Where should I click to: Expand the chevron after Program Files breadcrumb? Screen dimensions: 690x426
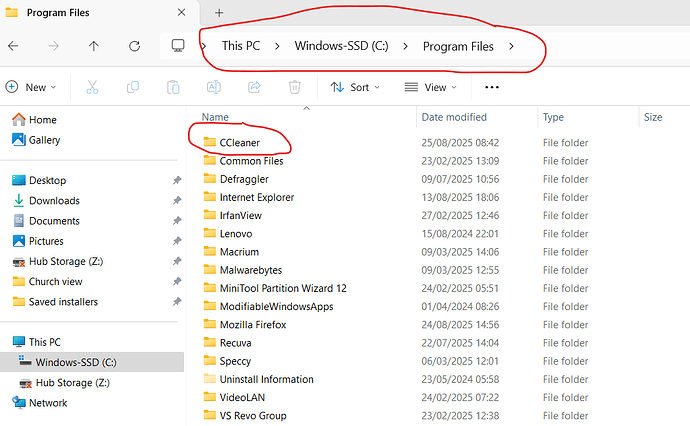point(512,46)
